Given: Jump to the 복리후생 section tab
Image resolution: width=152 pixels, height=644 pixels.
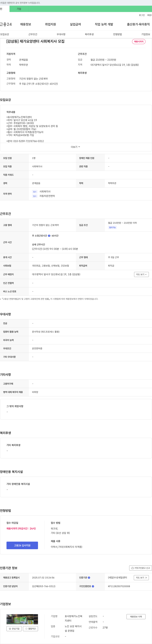Looking at the screenshot, I should (x=89, y=34).
